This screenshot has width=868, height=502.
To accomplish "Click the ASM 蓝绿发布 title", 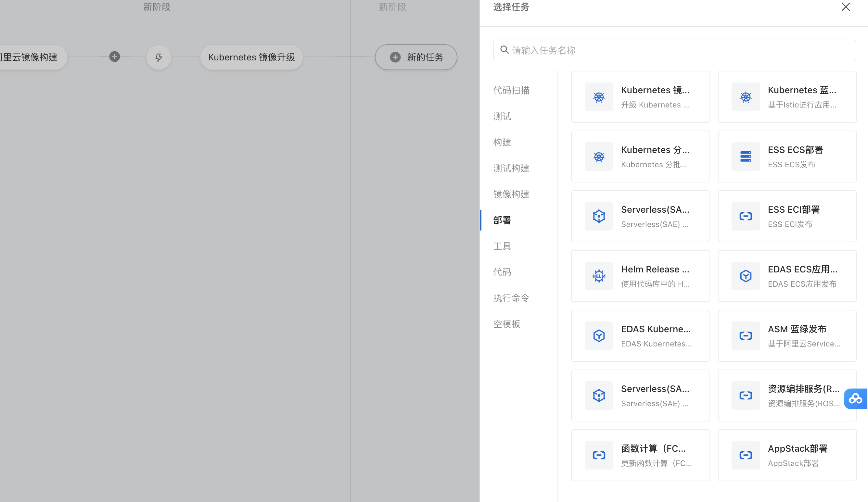I will click(797, 329).
